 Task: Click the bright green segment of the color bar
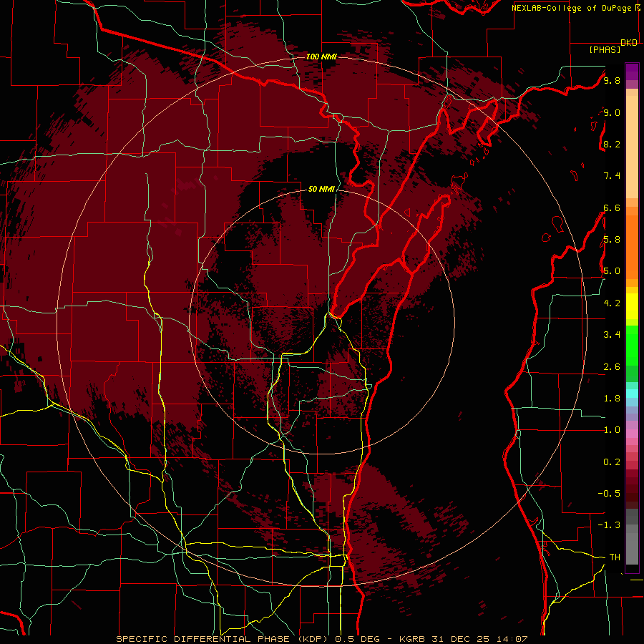coord(632,345)
